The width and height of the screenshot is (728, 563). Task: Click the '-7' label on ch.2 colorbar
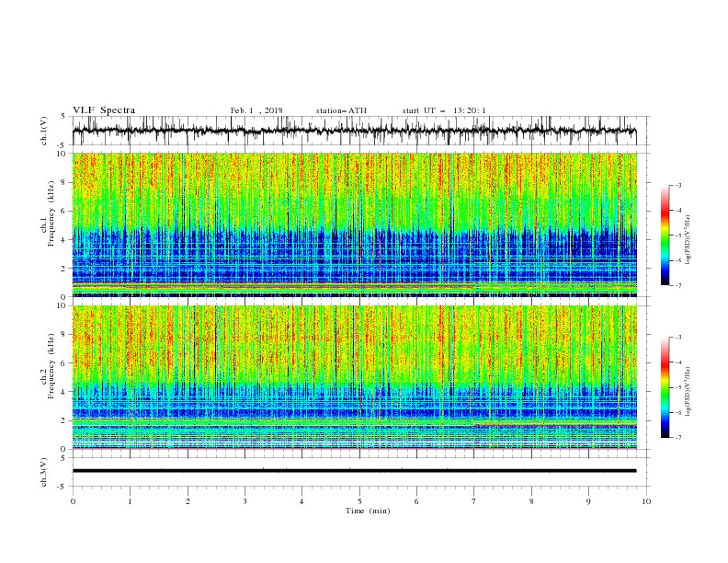pos(678,437)
